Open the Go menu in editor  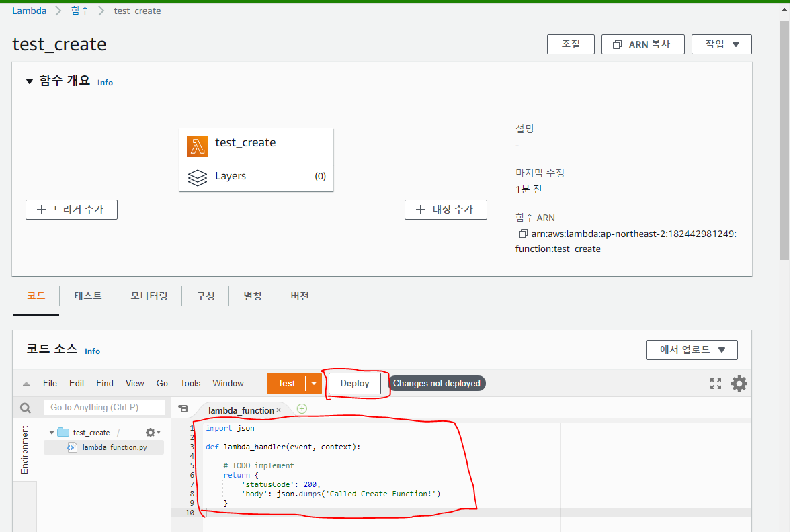(x=162, y=384)
